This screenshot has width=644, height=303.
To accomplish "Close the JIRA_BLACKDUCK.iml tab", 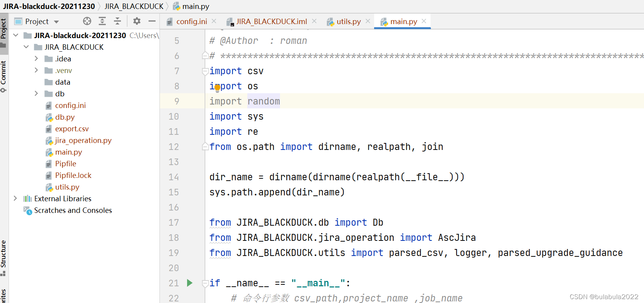I will pyautogui.click(x=314, y=21).
